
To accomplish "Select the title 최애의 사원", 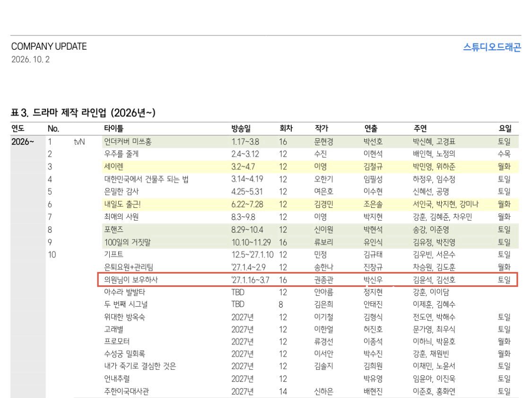I will click(121, 217).
